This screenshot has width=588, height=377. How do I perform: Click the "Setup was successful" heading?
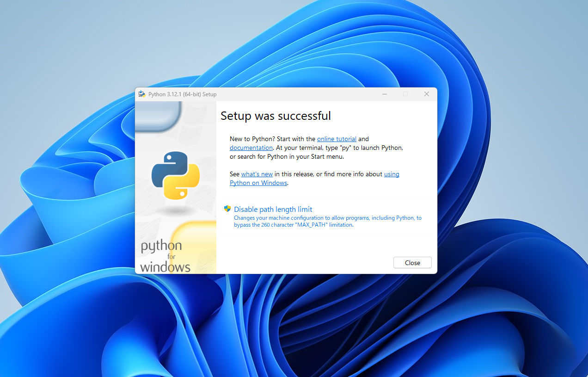click(276, 116)
